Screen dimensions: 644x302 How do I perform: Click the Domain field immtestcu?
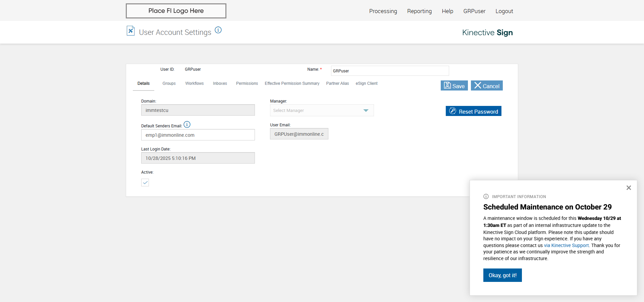point(198,110)
